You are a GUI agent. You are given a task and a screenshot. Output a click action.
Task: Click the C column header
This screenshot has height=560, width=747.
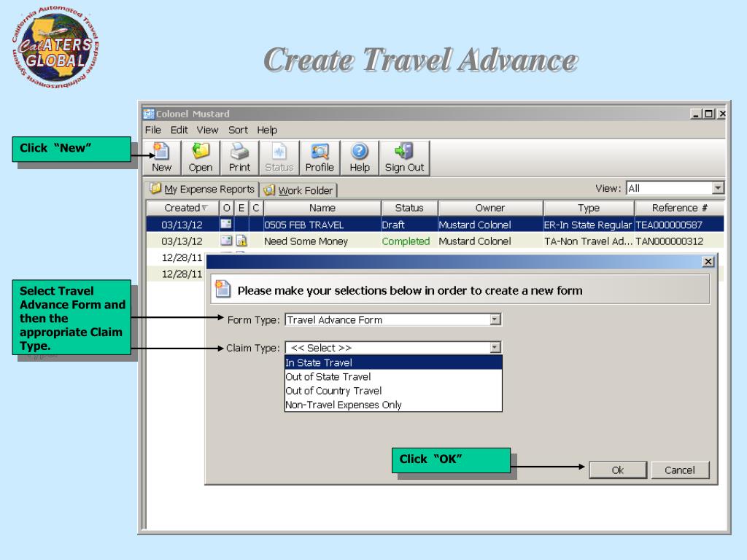pyautogui.click(x=256, y=208)
